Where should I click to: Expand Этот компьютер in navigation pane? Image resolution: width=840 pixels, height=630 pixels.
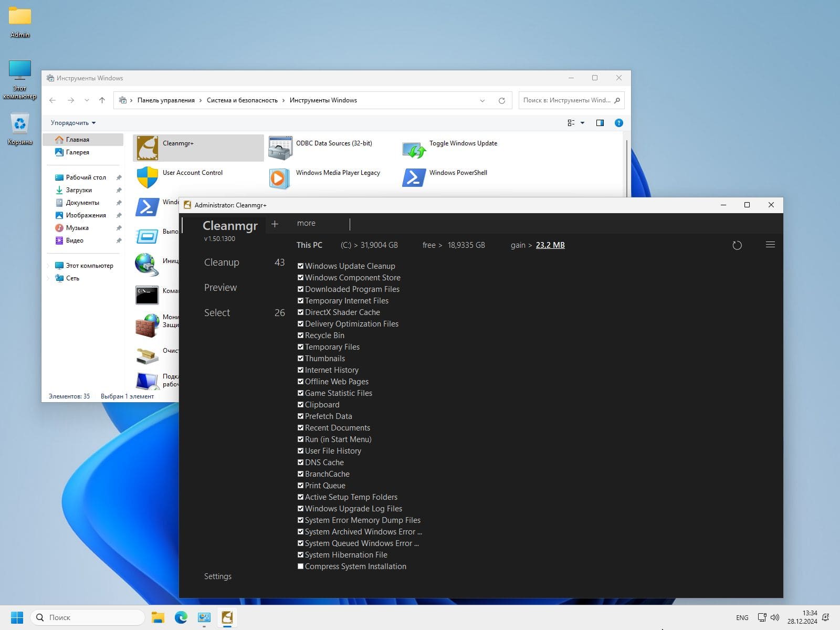pos(49,266)
